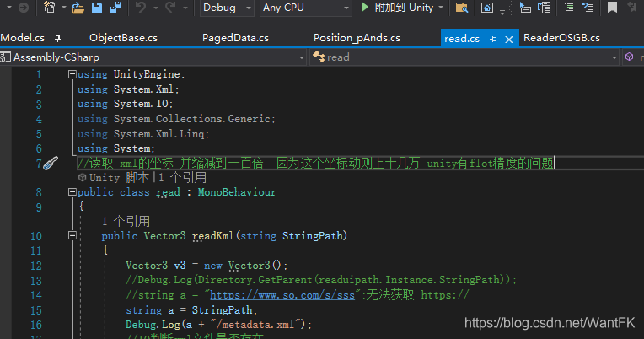Viewport: 644px width, 339px height.
Task: Open the read class navigation dropdown
Action: pos(464,57)
